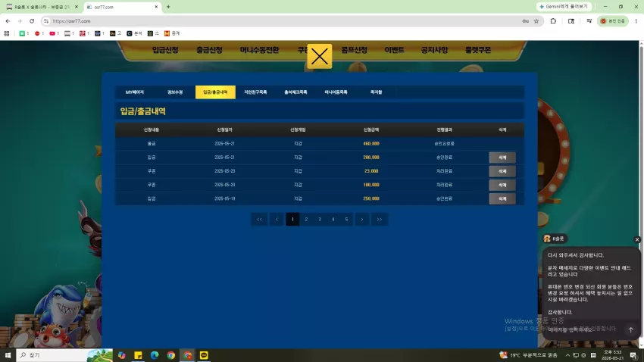Open the password key icon in address bar
Screen dimensions: 644x362
coord(525,21)
